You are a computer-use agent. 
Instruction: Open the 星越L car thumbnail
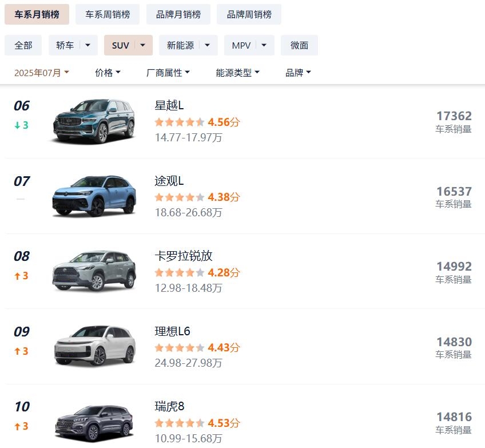[x=94, y=121]
